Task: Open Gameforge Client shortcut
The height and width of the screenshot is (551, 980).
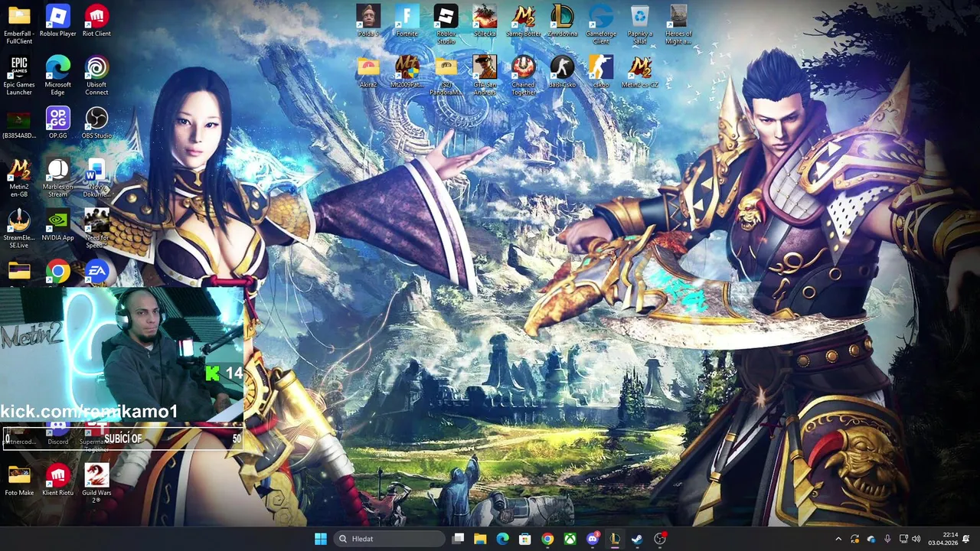Action: [601, 24]
